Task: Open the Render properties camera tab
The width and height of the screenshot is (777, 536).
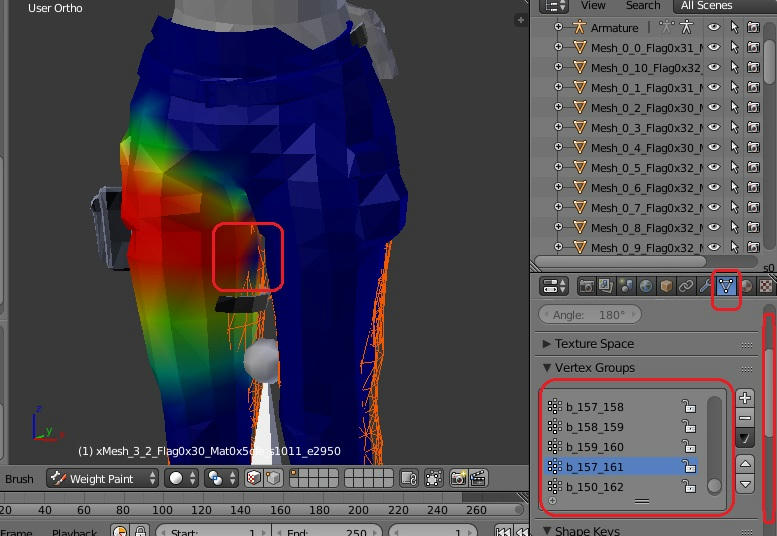Action: 587,286
